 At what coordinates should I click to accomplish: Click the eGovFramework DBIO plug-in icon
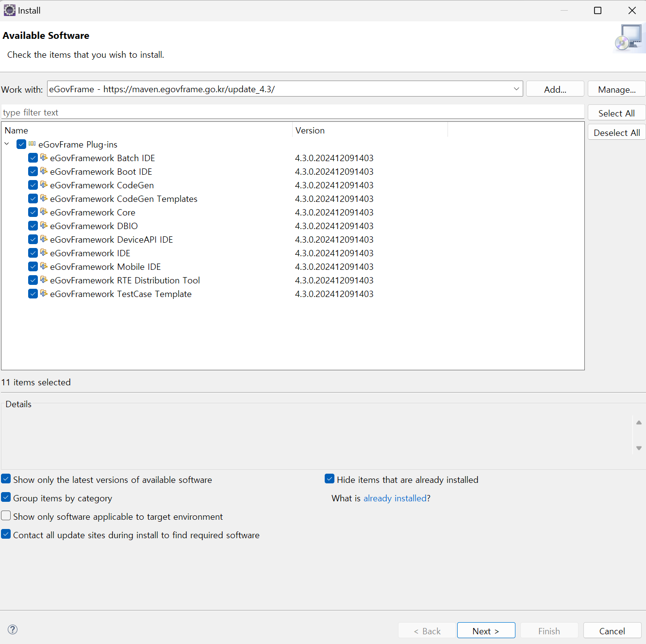pos(44,226)
